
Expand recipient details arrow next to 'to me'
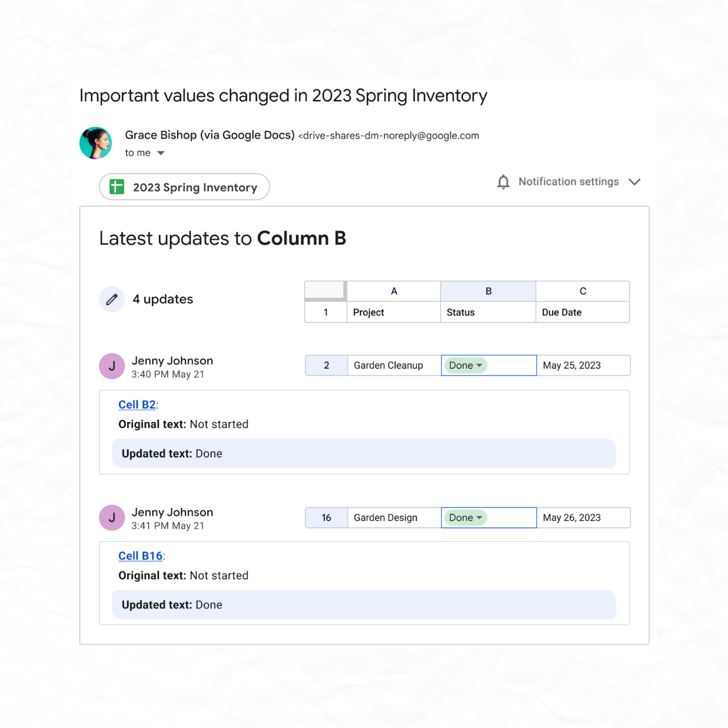coord(161,153)
